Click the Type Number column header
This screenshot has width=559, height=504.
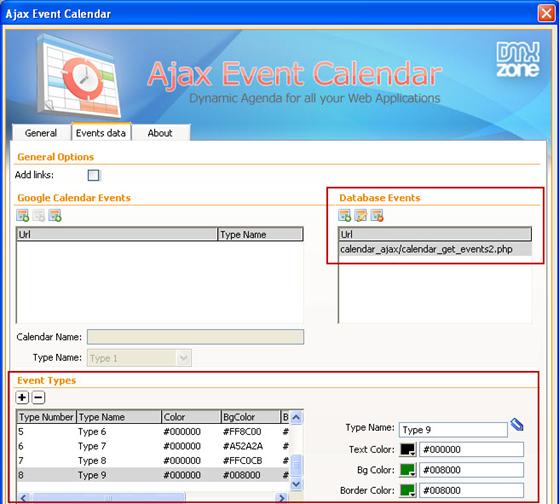point(46,417)
